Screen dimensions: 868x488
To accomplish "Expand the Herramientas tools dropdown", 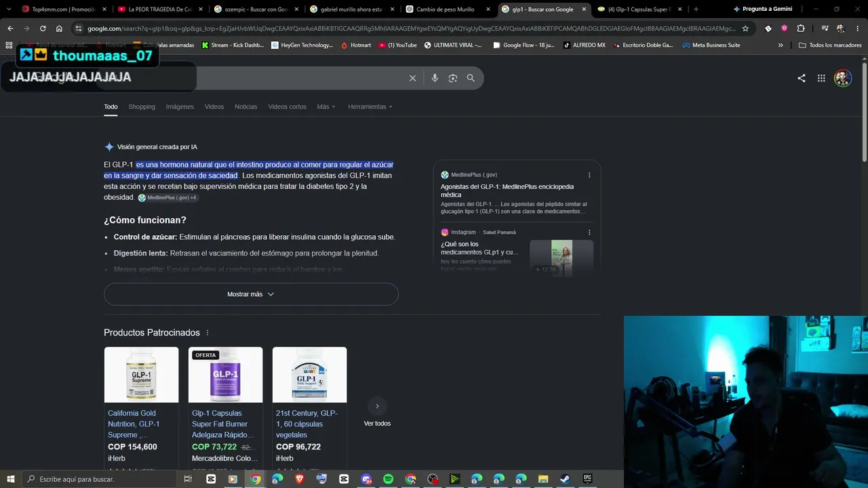I will coord(370,106).
